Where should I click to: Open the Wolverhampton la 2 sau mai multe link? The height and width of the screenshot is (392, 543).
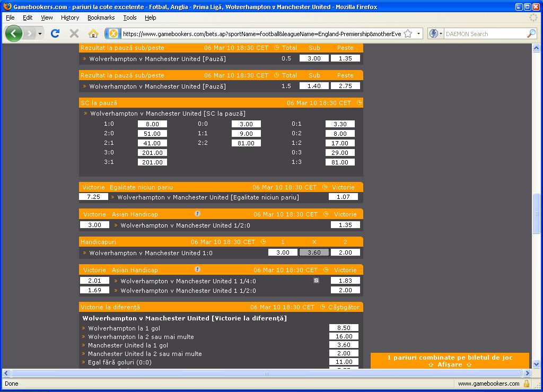pyautogui.click(x=141, y=337)
